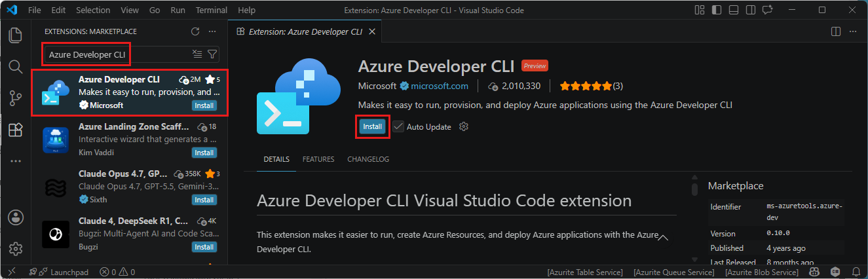
Task: Open the Run menu
Action: [x=178, y=10]
